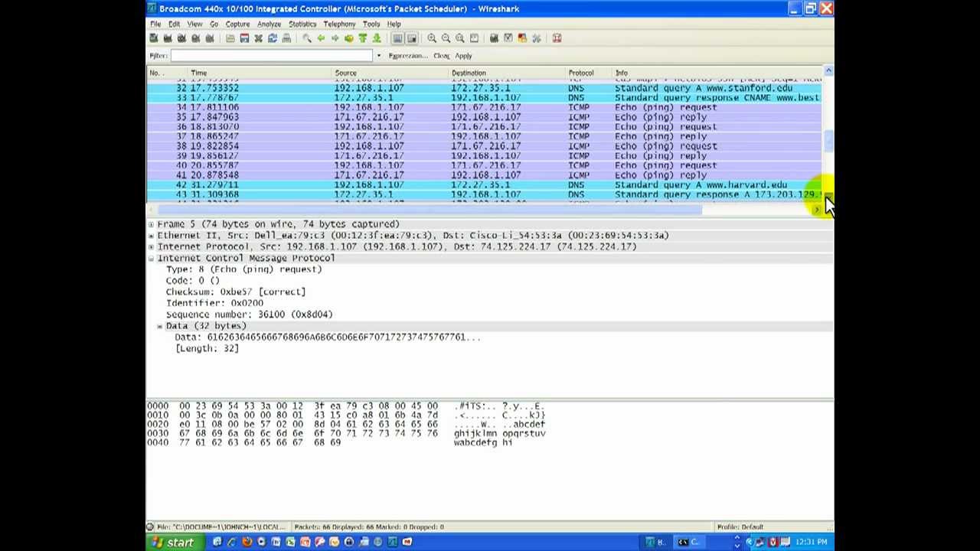
Task: Expand the Frame 5 tree node
Action: click(151, 224)
